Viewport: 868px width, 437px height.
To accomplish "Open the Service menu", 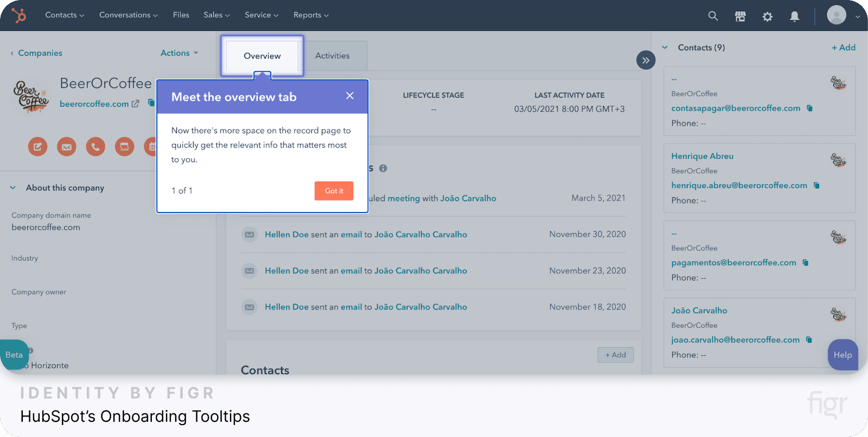I will pyautogui.click(x=261, y=15).
